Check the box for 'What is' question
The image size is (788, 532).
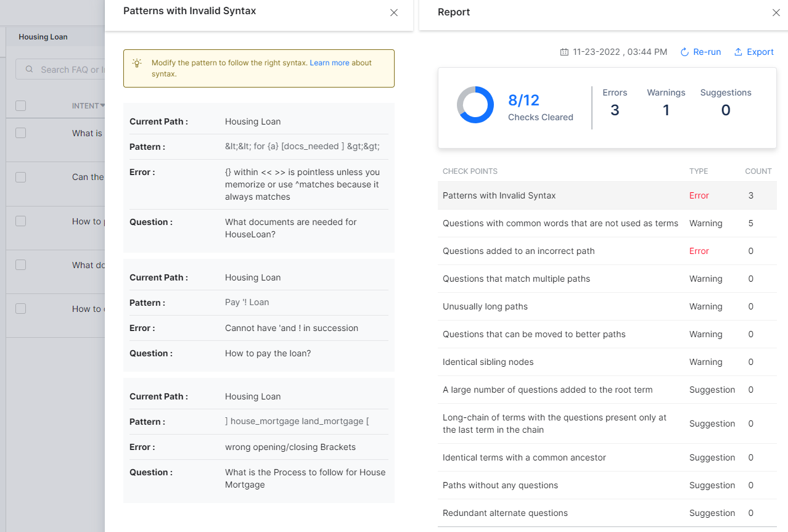click(x=21, y=133)
